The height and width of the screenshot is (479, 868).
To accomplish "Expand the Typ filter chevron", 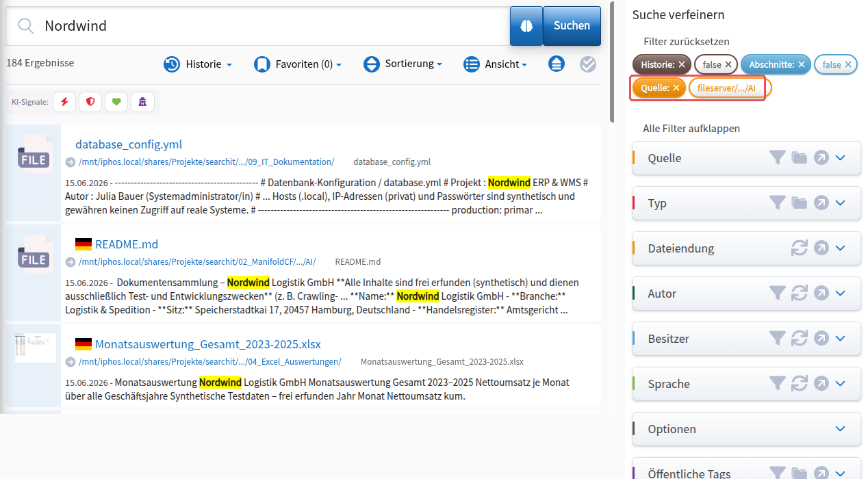I will tap(841, 203).
